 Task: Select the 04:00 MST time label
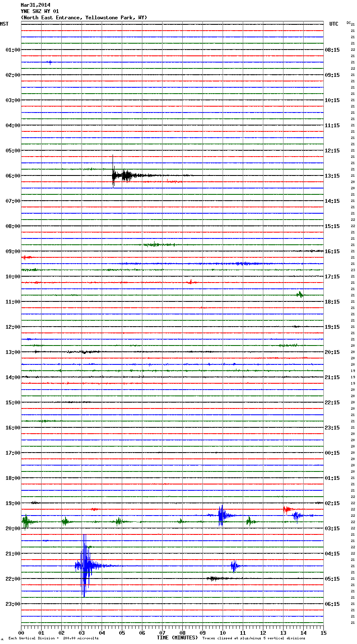13,126
